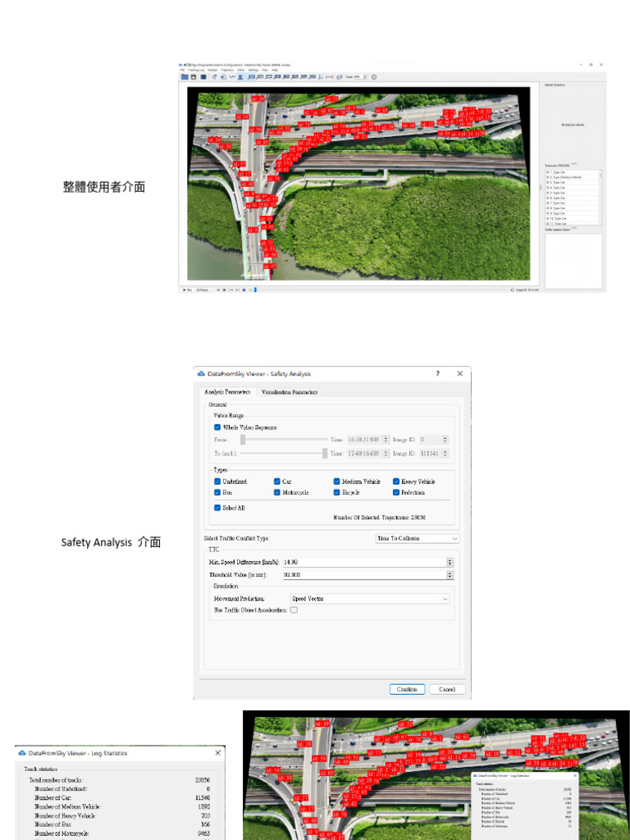630x840 pixels.
Task: Click the To time stepper arrows
Action: coord(386,453)
